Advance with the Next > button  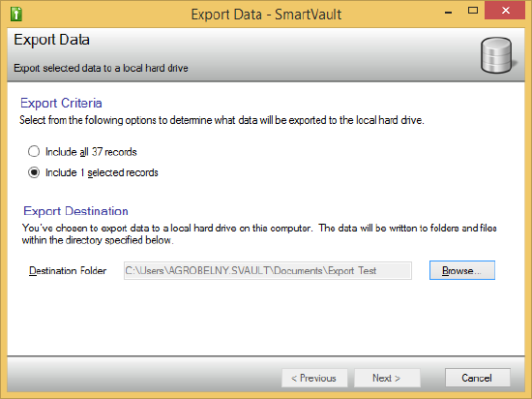tap(387, 378)
